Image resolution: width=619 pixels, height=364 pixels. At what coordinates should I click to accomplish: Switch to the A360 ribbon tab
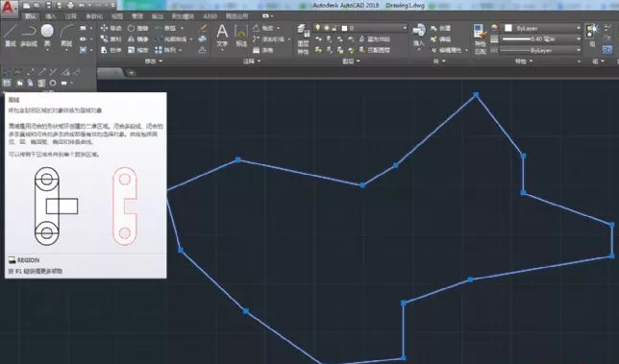coord(210,16)
